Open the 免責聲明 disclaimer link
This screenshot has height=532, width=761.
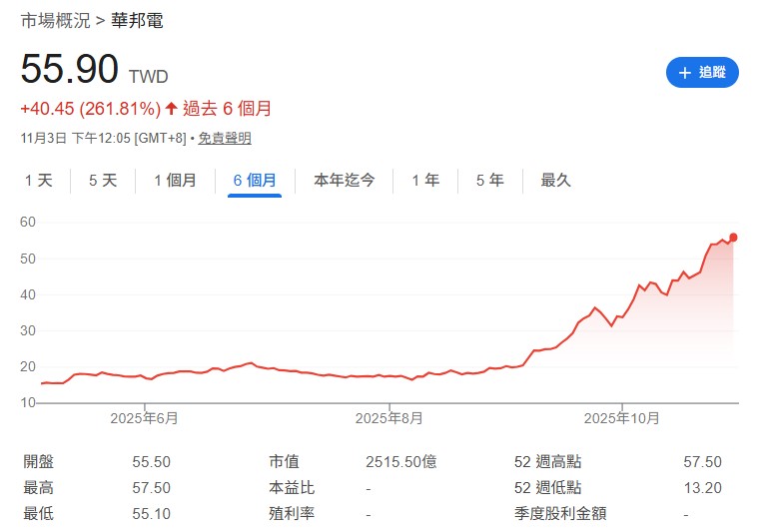point(225,138)
